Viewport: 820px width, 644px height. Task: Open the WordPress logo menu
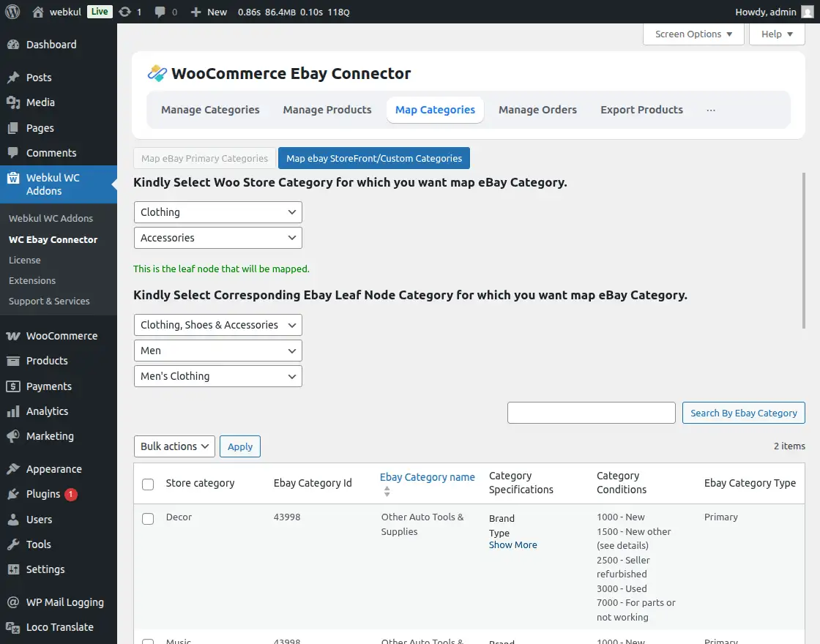[12, 12]
